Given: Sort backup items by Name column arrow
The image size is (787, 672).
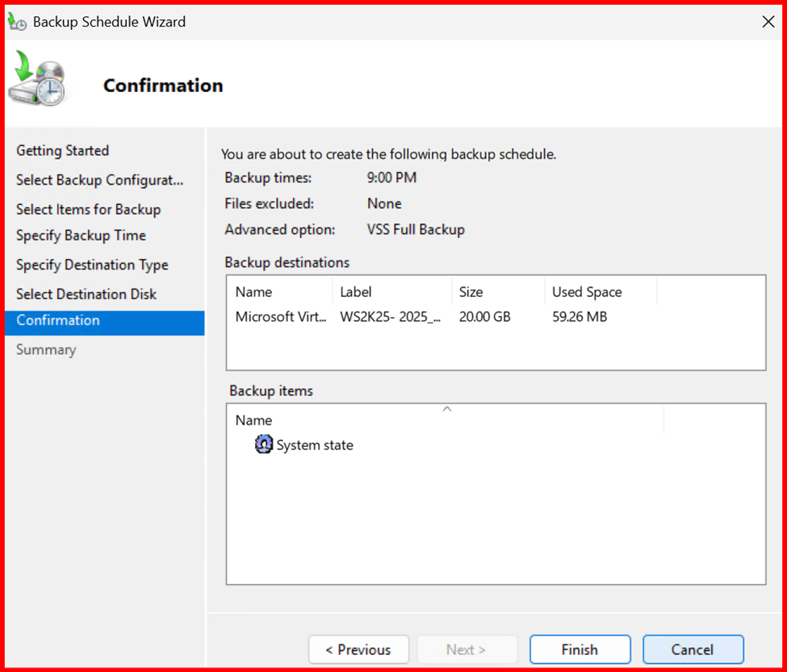Looking at the screenshot, I should coord(446,410).
